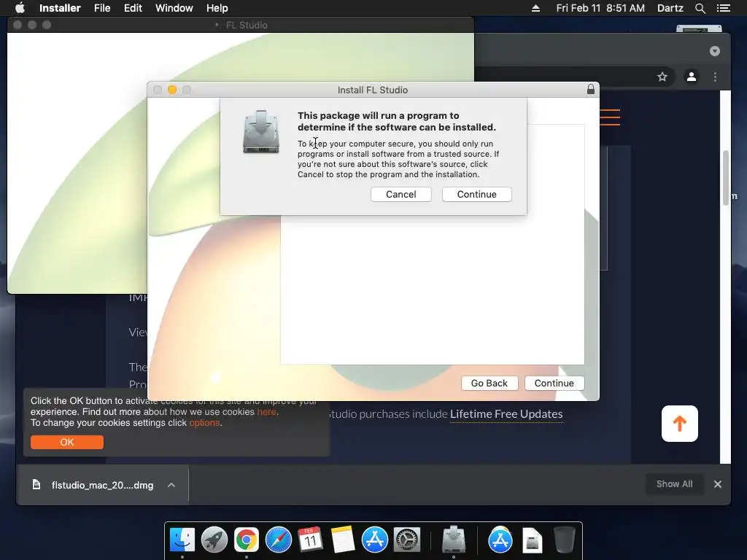Open the disk image file icon in Dock

[x=532, y=540]
